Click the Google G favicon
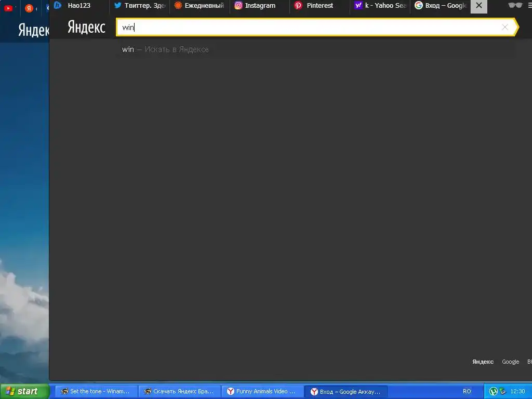 (x=419, y=5)
